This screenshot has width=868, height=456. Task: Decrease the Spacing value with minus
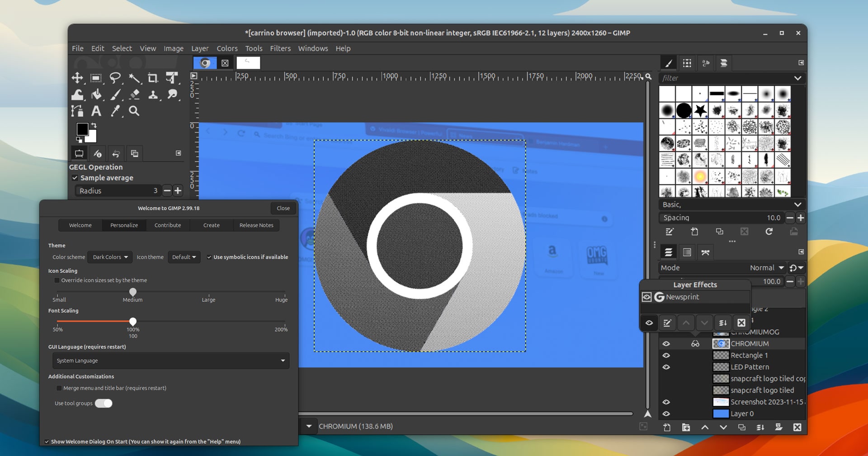click(790, 218)
